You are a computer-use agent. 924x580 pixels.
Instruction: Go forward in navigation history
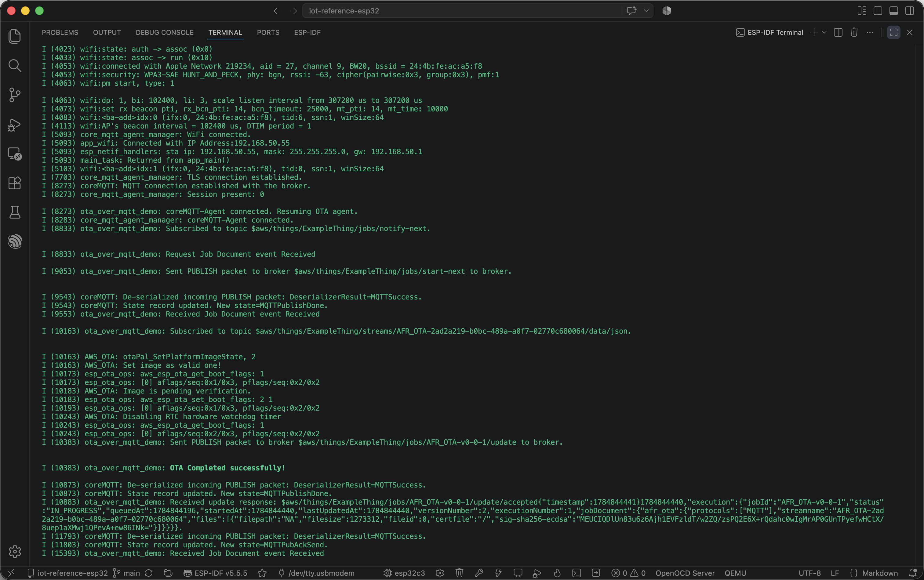(x=293, y=11)
